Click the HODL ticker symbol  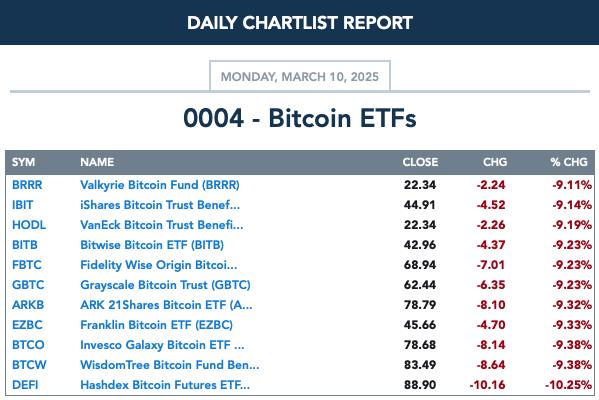tap(29, 225)
